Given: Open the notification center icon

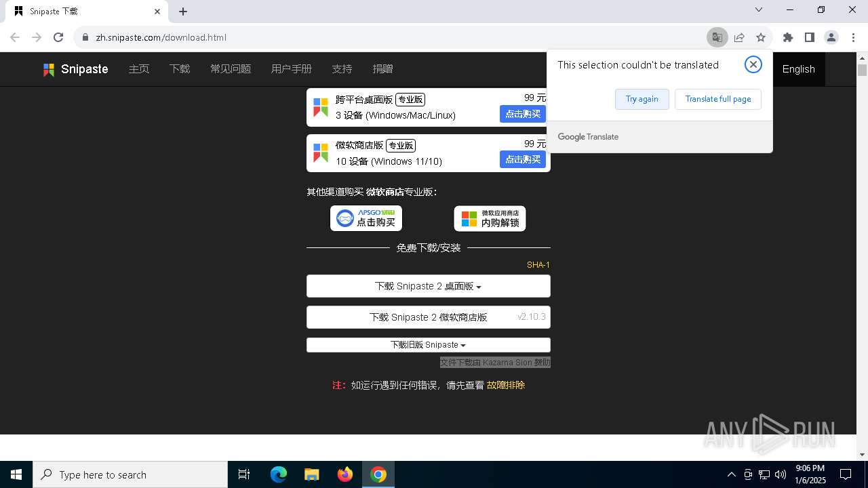Looking at the screenshot, I should coord(846,474).
